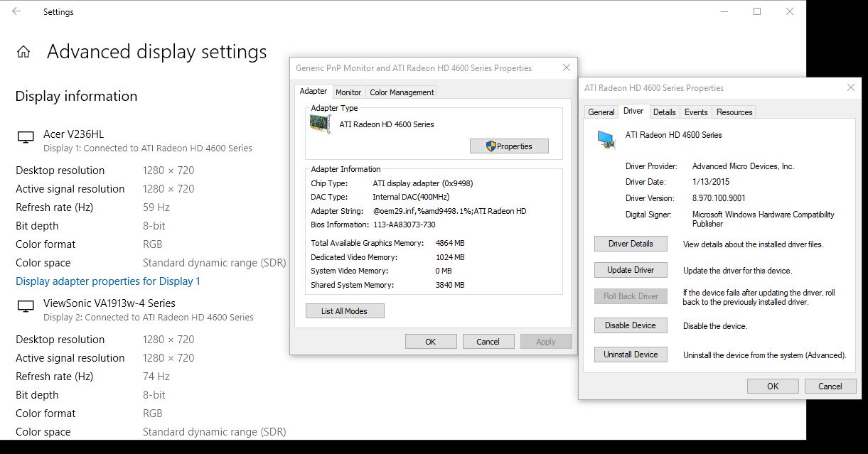The height and width of the screenshot is (454, 868).
Task: Open Driver Details
Action: [631, 244]
